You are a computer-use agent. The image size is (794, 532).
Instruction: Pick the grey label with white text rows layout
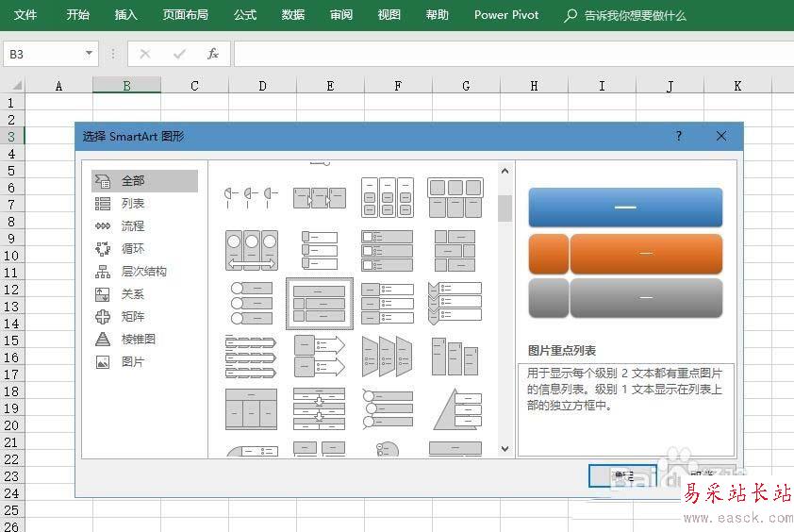coord(388,303)
